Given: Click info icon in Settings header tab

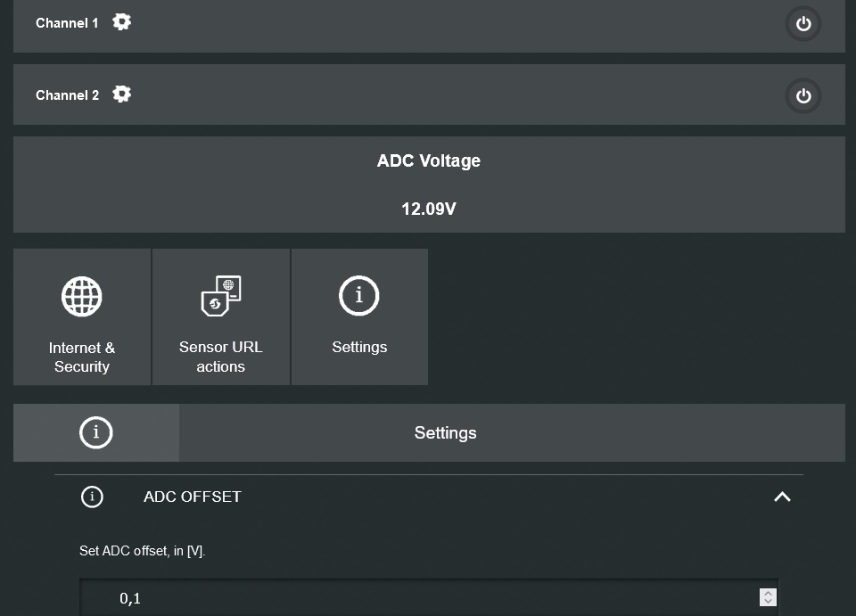Looking at the screenshot, I should click(96, 433).
